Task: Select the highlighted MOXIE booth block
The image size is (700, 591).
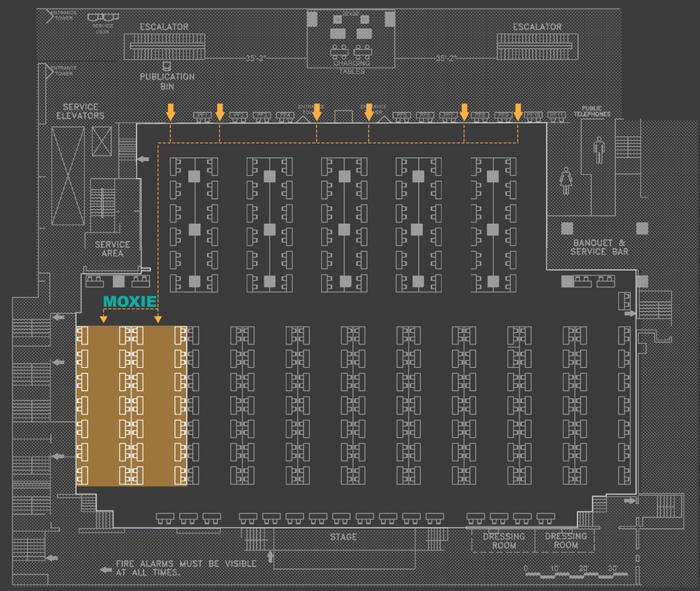Action: click(132, 404)
